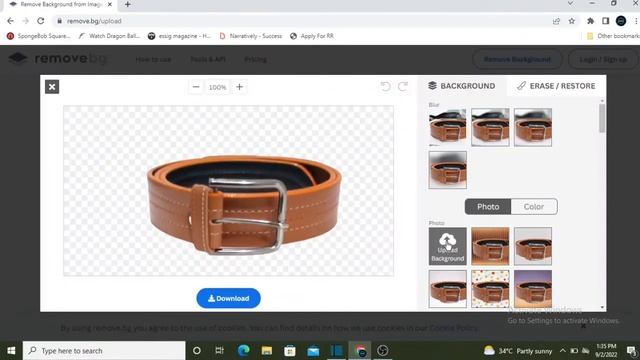Open Task View on the taskbar

coord(220,351)
